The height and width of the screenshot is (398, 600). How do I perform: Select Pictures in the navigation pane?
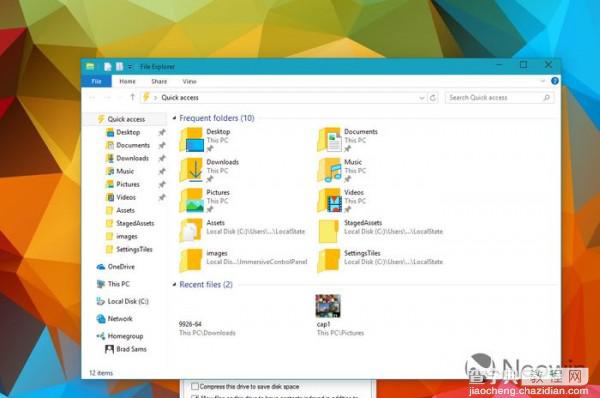coord(127,184)
